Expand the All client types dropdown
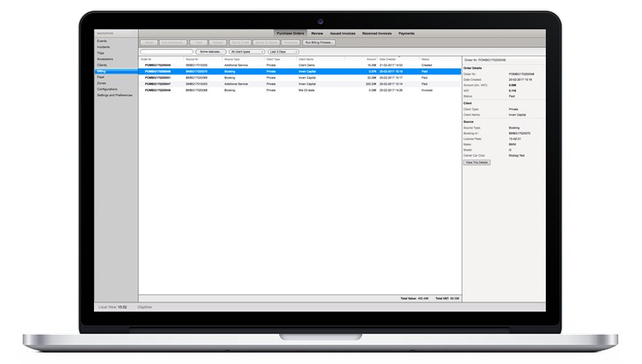The image size is (642, 364). point(246,52)
